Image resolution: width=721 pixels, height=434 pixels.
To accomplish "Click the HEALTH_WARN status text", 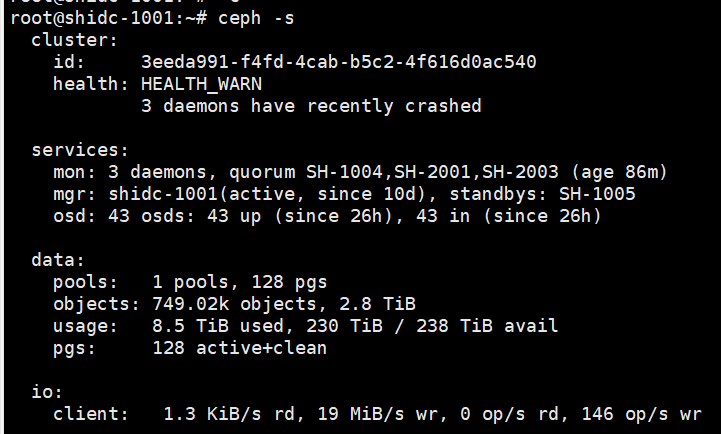I will coord(201,84).
